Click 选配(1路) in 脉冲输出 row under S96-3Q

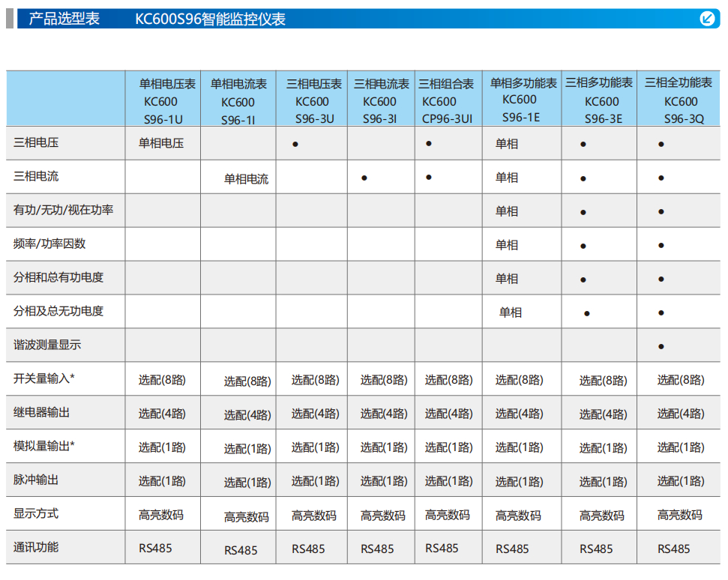pos(681,481)
